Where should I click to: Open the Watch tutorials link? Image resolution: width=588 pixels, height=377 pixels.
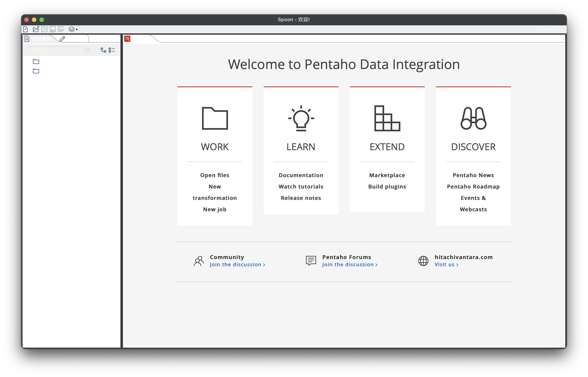click(x=301, y=187)
